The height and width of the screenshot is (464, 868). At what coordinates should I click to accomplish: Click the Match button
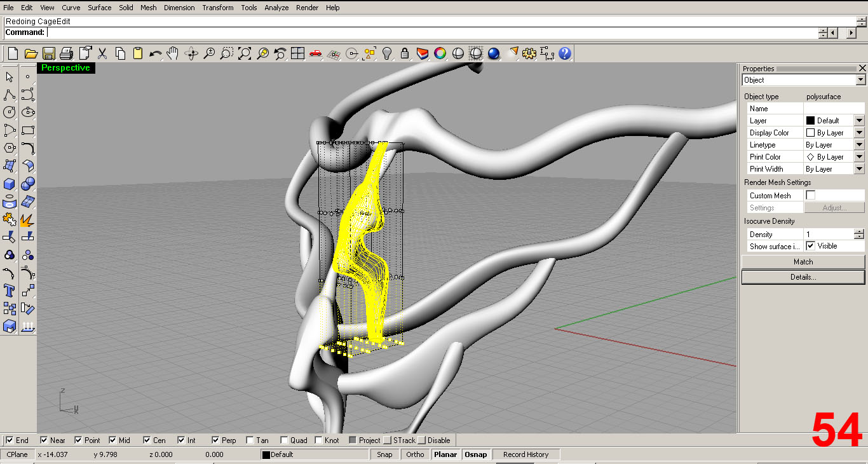(803, 262)
